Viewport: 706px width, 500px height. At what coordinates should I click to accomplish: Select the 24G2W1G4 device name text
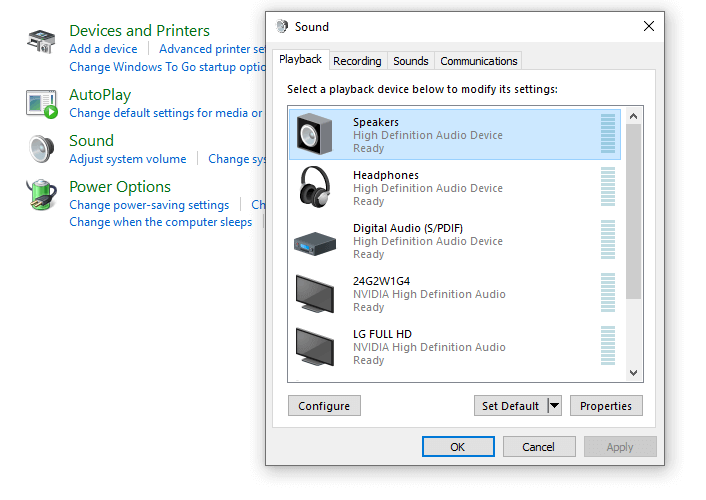[x=381, y=281]
